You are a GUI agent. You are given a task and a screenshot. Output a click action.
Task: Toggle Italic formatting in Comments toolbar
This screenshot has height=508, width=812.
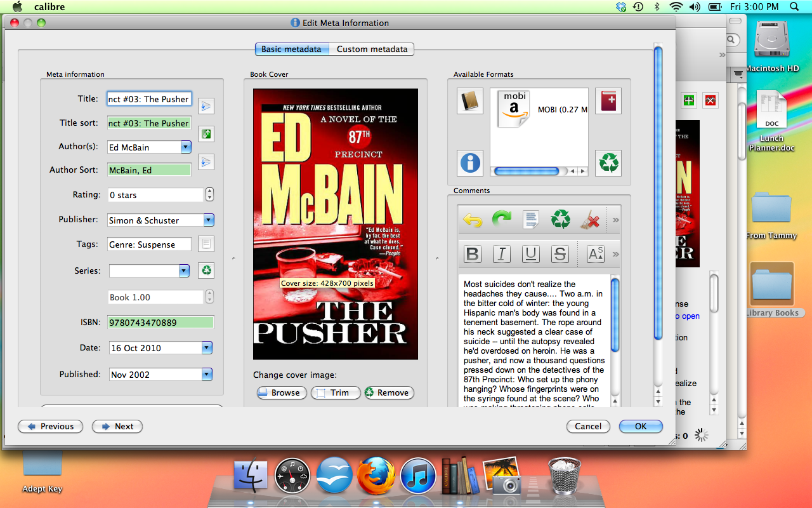click(x=502, y=254)
